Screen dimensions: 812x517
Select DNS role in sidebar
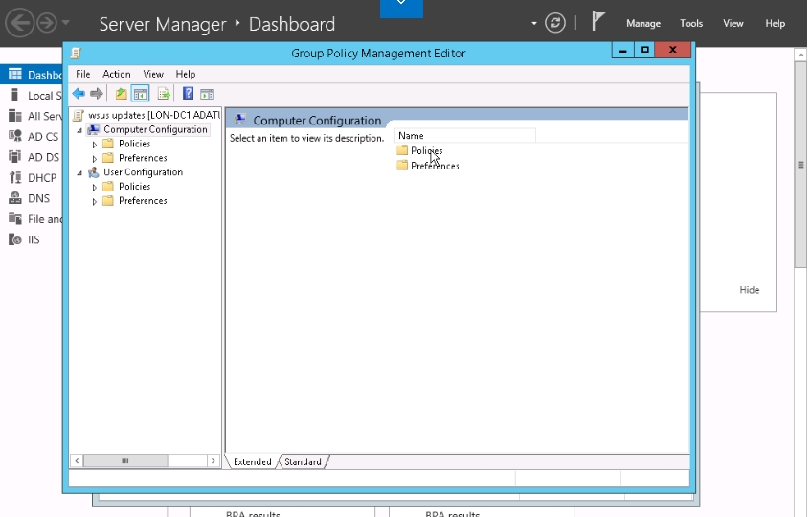(x=31, y=198)
